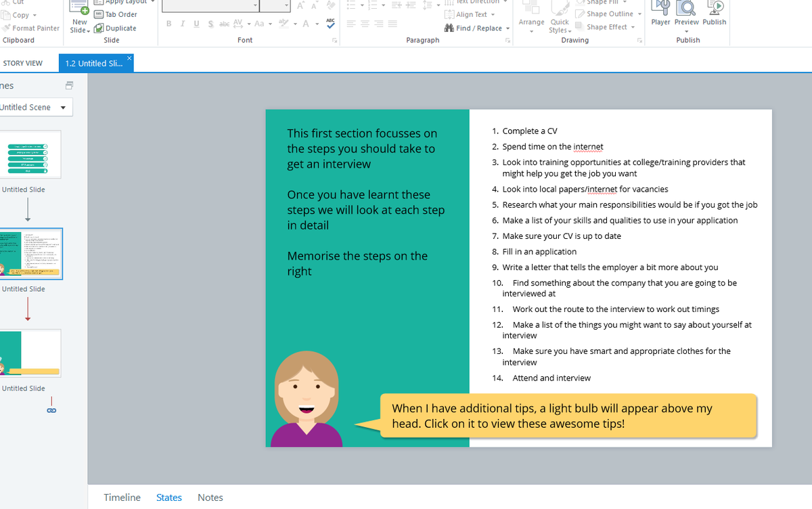Duplicate the current slide

pyautogui.click(x=115, y=28)
